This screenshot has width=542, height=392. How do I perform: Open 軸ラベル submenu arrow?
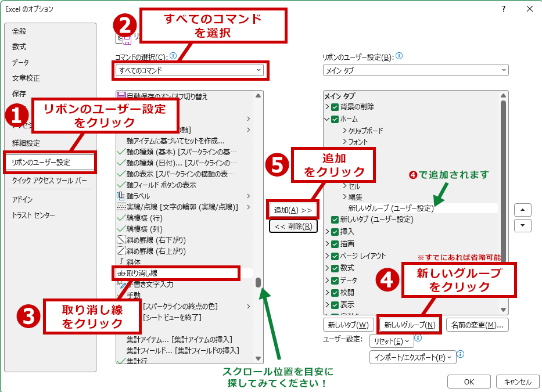point(249,196)
